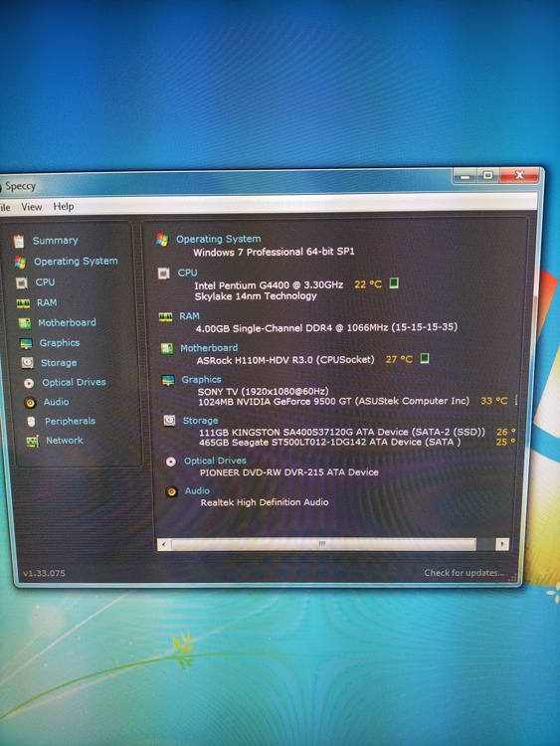Open the File menu
This screenshot has width=560, height=746.
[x=5, y=207]
